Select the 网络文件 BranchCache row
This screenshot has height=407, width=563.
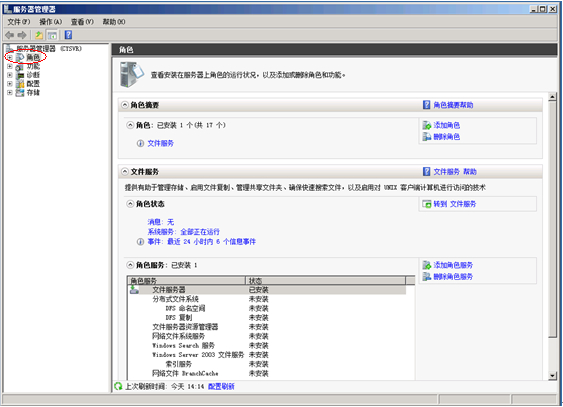pos(267,374)
